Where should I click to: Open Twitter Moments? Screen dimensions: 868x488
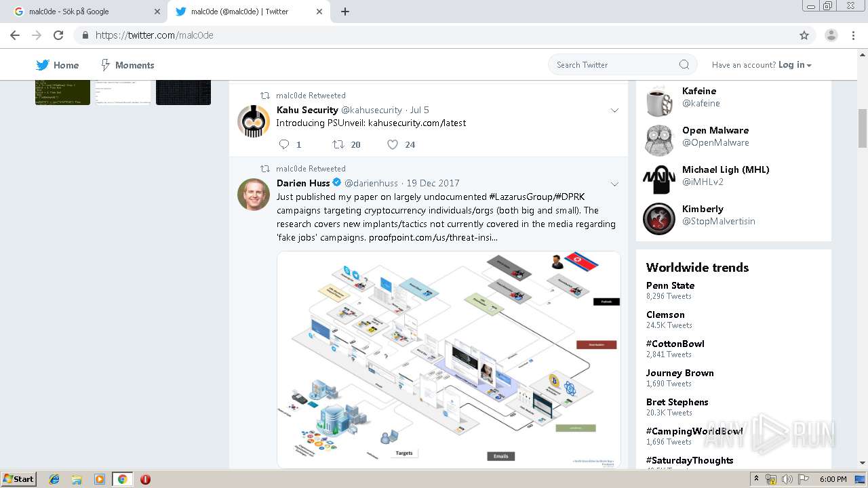(x=127, y=65)
